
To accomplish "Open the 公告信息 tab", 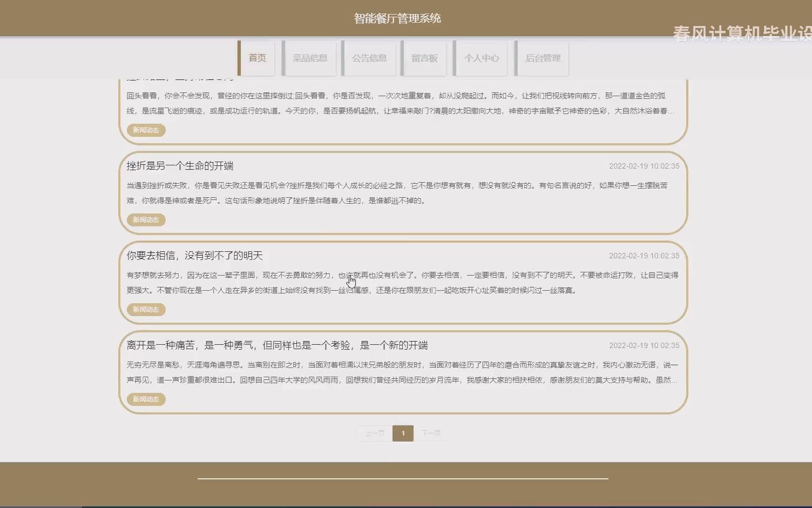I will 369,58.
